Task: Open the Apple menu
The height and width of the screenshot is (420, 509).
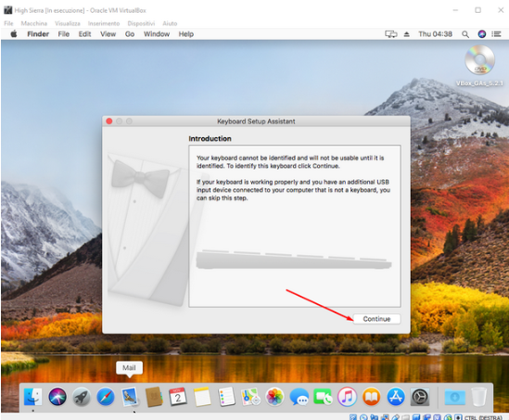Action: [14, 33]
